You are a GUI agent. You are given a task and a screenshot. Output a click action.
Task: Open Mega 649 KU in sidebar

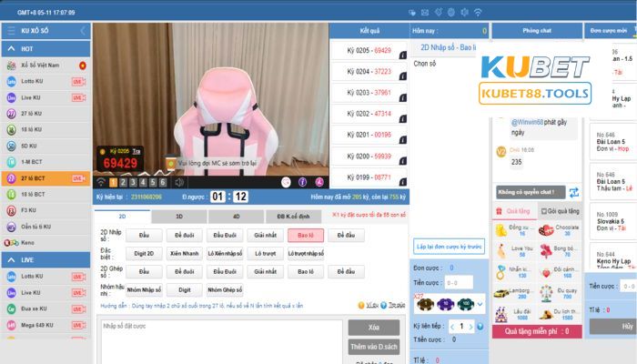45,325
